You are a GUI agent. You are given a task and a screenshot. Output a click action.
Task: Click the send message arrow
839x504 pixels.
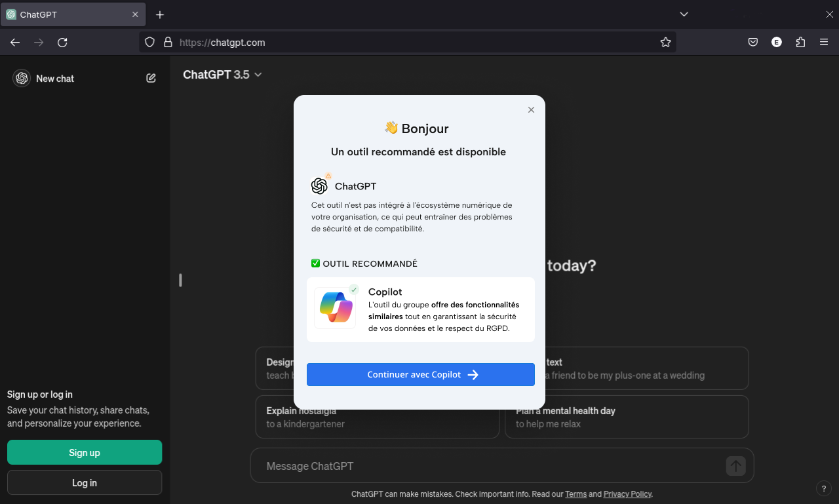click(735, 466)
